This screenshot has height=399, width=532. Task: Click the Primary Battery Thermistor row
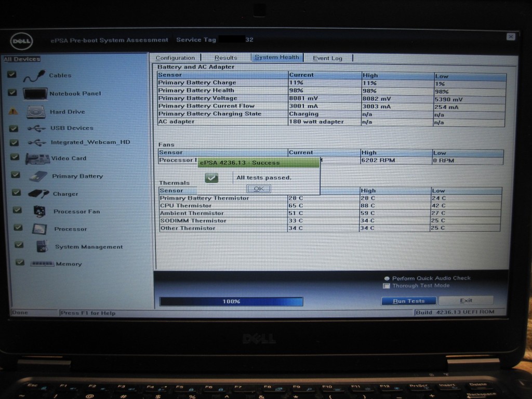[330, 198]
